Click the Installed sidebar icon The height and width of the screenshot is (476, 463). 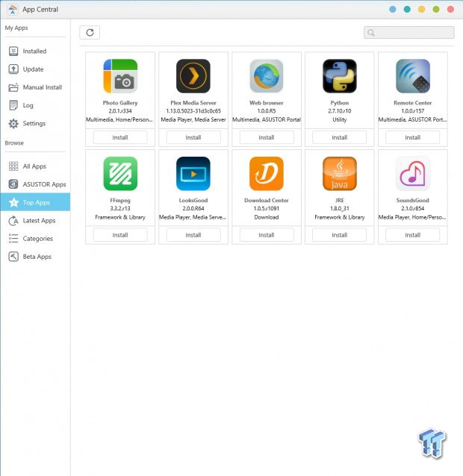tap(13, 51)
